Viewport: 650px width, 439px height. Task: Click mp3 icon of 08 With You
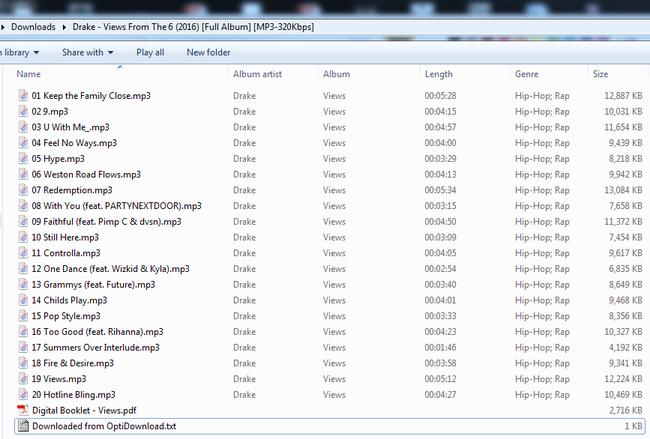(23, 206)
